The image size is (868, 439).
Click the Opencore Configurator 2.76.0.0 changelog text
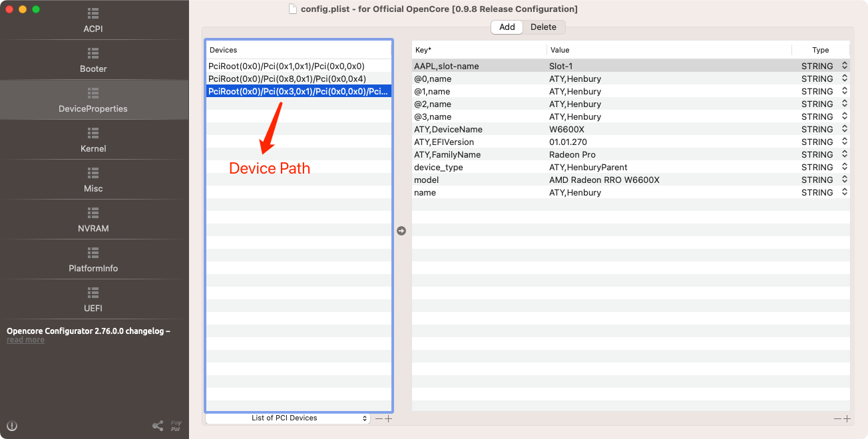tap(89, 331)
